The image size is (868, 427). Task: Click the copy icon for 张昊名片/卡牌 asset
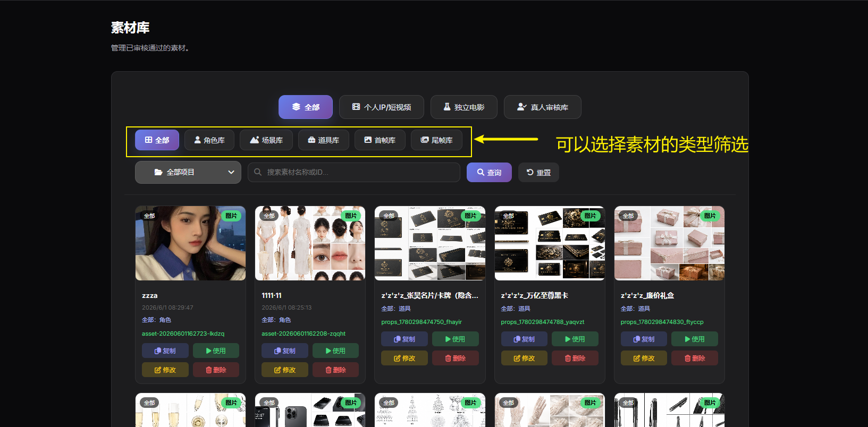pyautogui.click(x=397, y=339)
